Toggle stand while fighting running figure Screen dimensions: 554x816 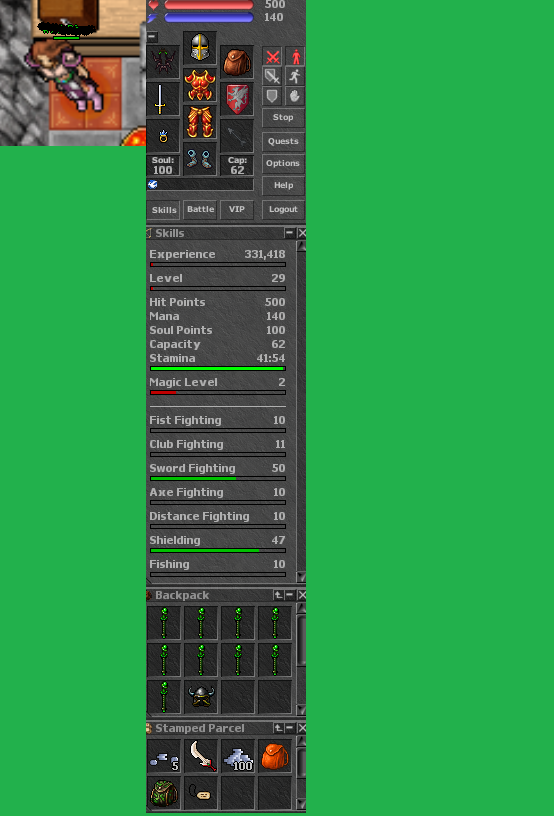pos(295,76)
